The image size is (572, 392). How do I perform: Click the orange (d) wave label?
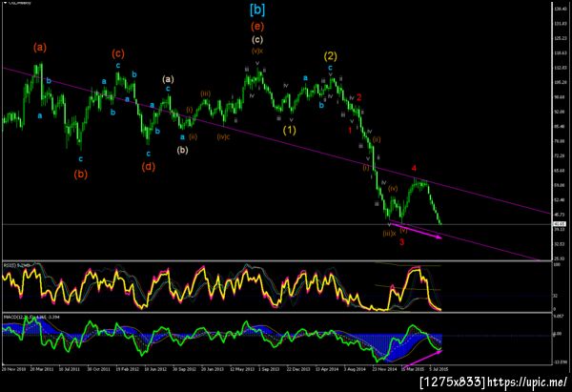(149, 167)
